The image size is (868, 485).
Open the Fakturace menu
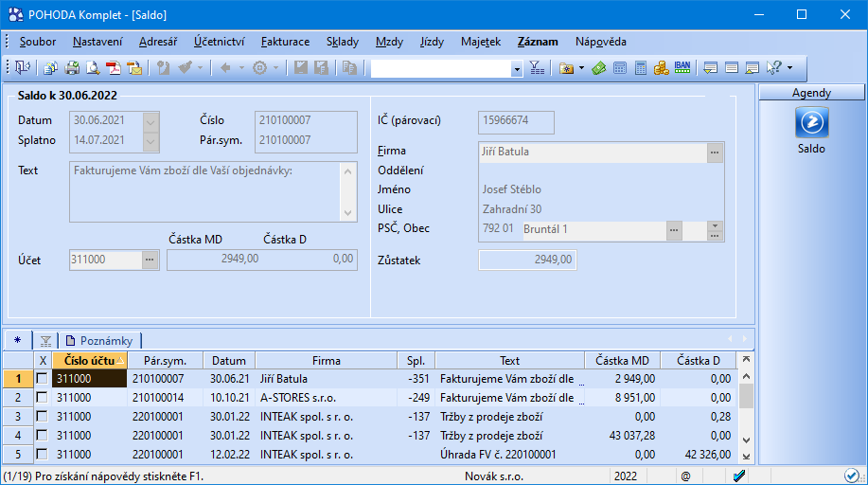[x=285, y=42]
